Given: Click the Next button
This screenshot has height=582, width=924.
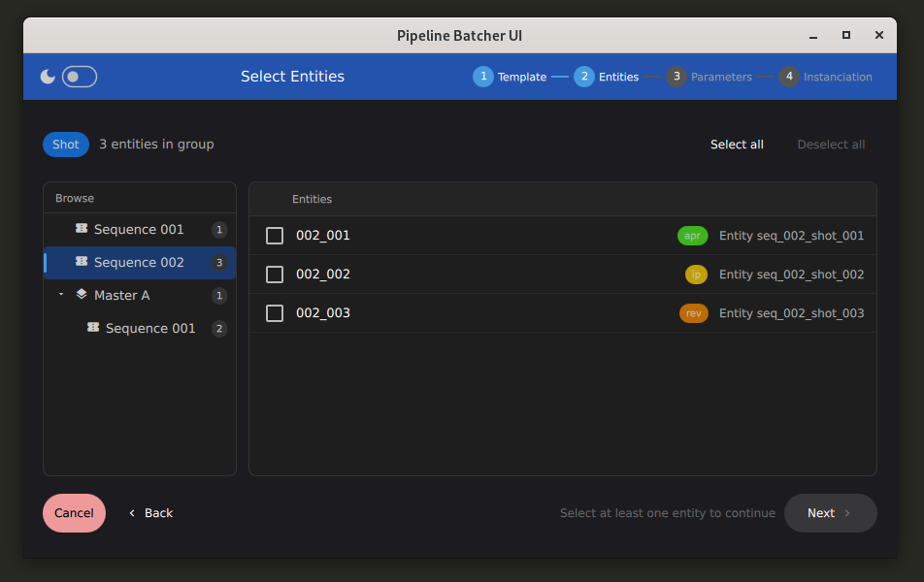Looking at the screenshot, I should 830,513.
